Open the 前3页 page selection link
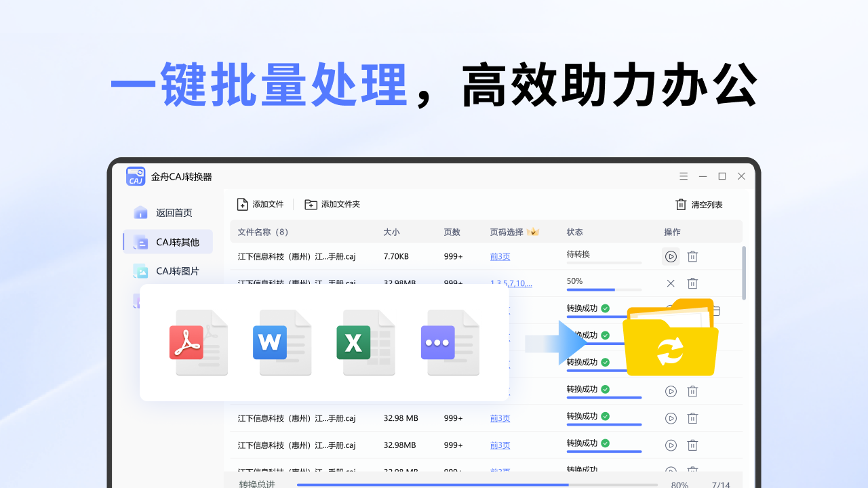Image resolution: width=868 pixels, height=488 pixels. coord(500,256)
